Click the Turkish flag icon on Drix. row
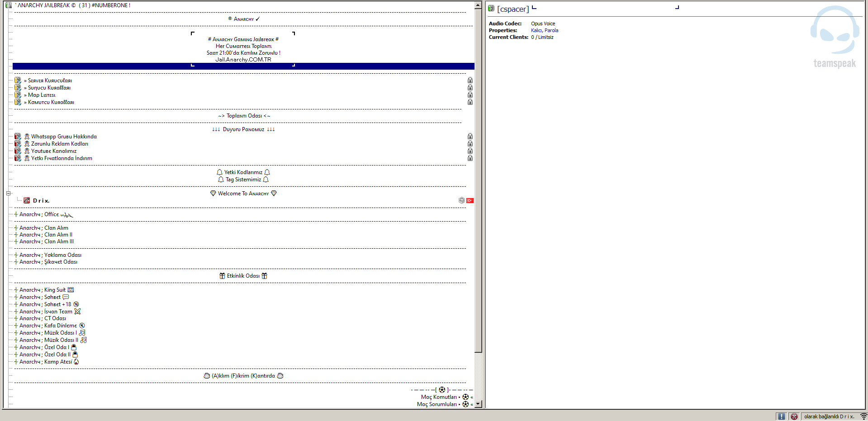Image resolution: width=868 pixels, height=421 pixels. 470,200
